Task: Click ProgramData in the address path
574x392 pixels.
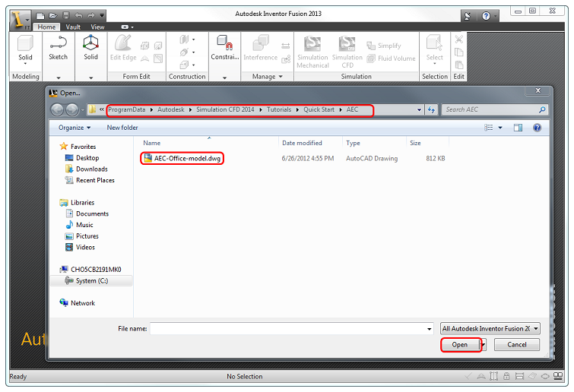Action: (127, 109)
